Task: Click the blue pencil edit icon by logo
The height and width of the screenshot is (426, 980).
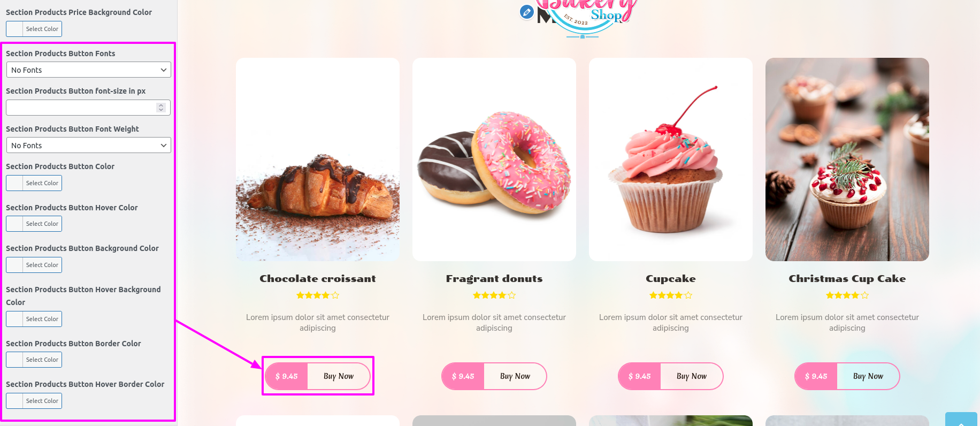Action: click(526, 12)
